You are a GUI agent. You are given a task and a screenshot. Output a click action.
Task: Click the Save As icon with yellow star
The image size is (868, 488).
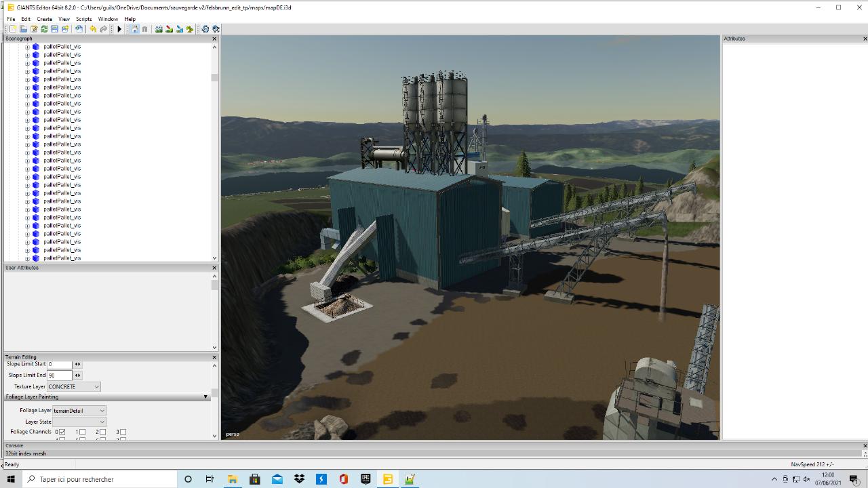(65, 29)
